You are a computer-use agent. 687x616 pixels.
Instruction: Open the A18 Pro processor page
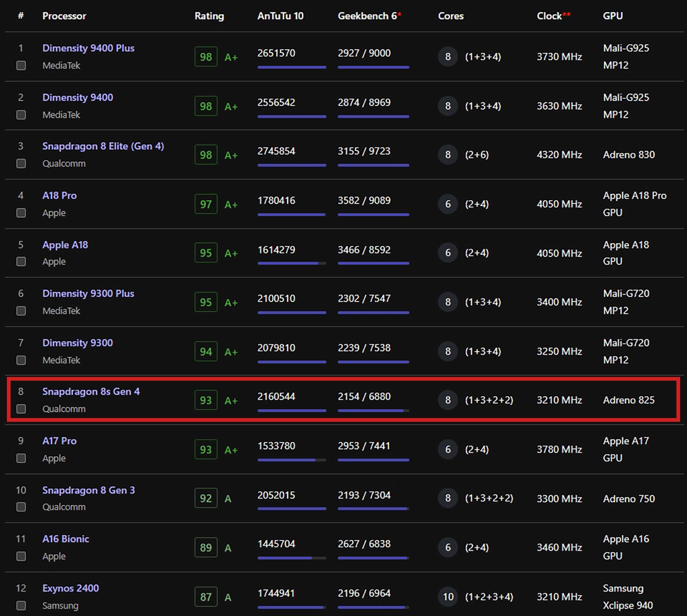pos(60,196)
